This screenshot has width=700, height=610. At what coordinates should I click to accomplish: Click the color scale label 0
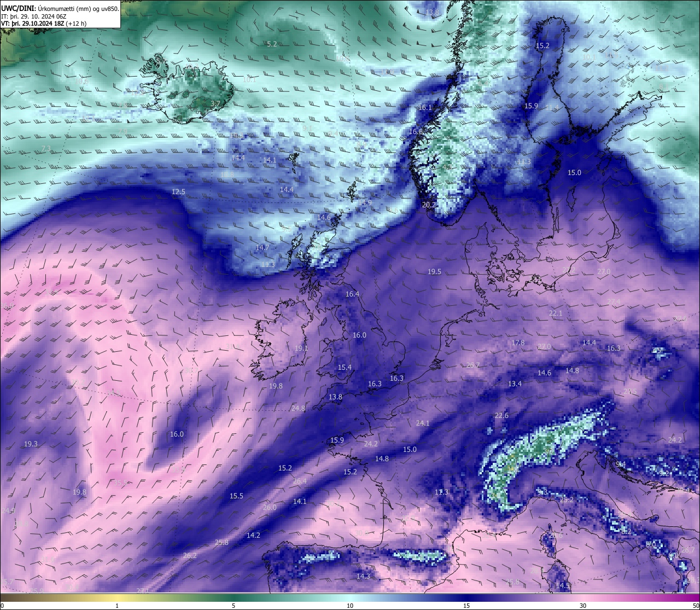click(x=2, y=606)
